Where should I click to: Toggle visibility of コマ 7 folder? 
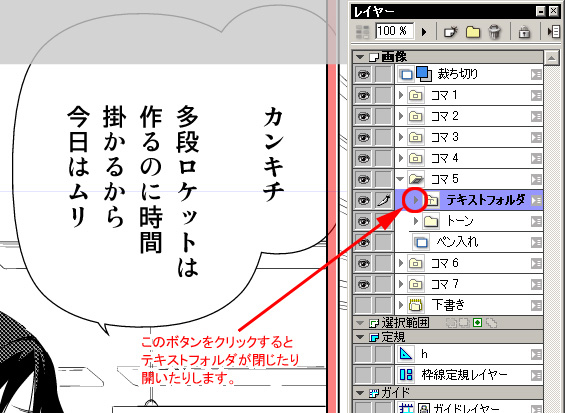[364, 284]
